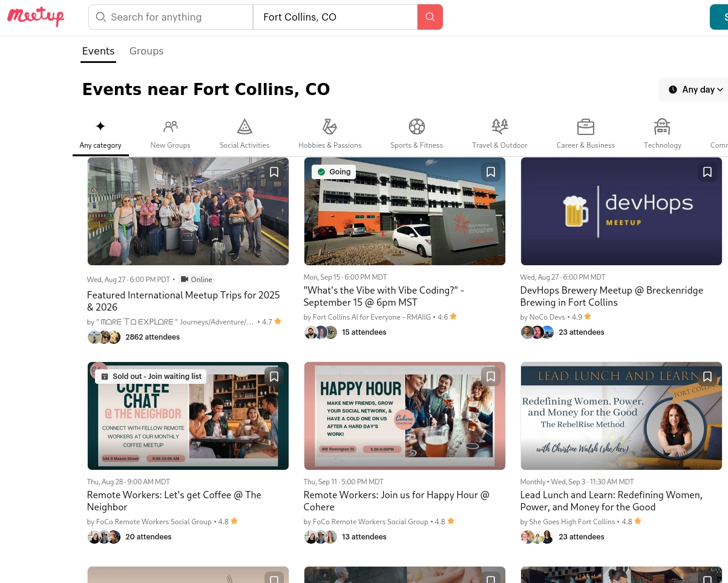
Task: Click attendee avatars on Lead Lunch event
Action: [537, 537]
